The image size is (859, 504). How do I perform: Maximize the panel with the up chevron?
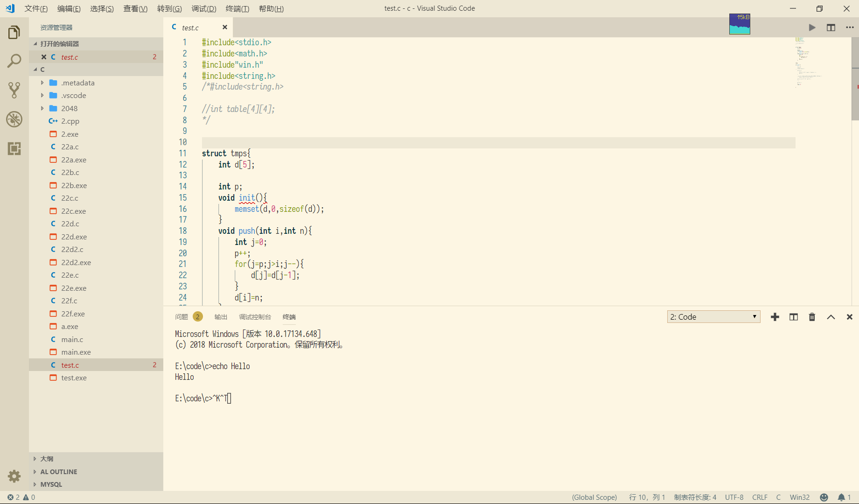[831, 317]
